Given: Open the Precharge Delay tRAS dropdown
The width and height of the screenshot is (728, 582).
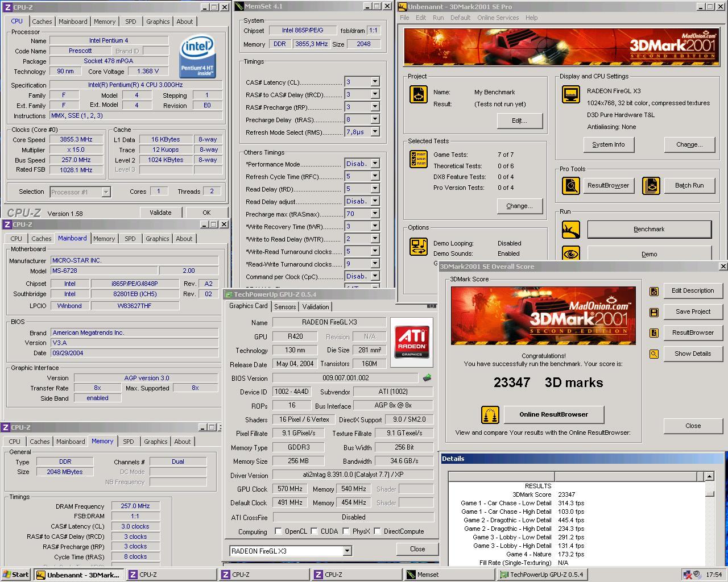Looking at the screenshot, I should 375,119.
